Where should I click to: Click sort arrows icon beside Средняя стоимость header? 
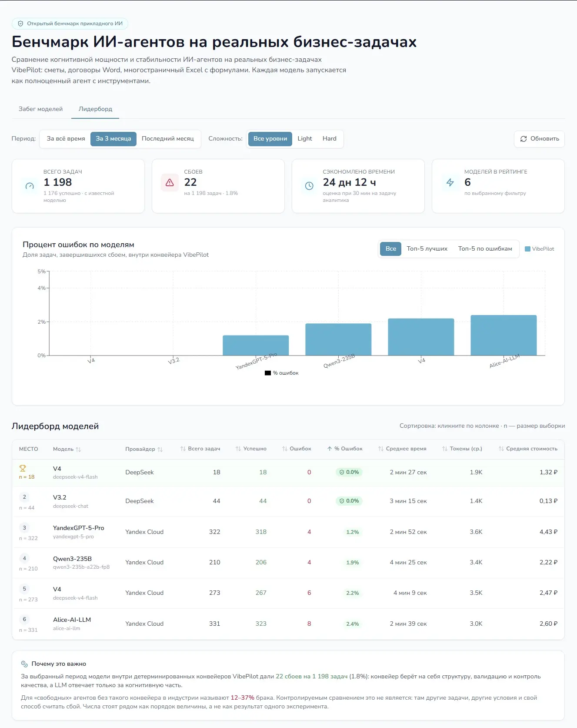501,449
